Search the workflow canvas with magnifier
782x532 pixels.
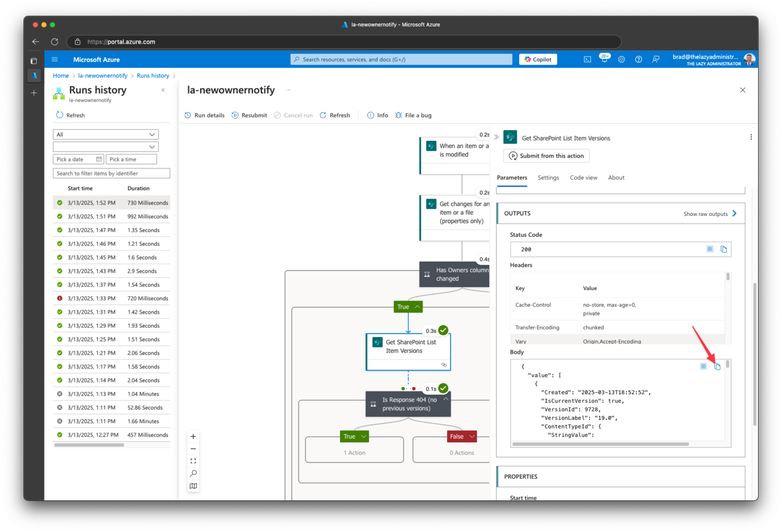193,473
